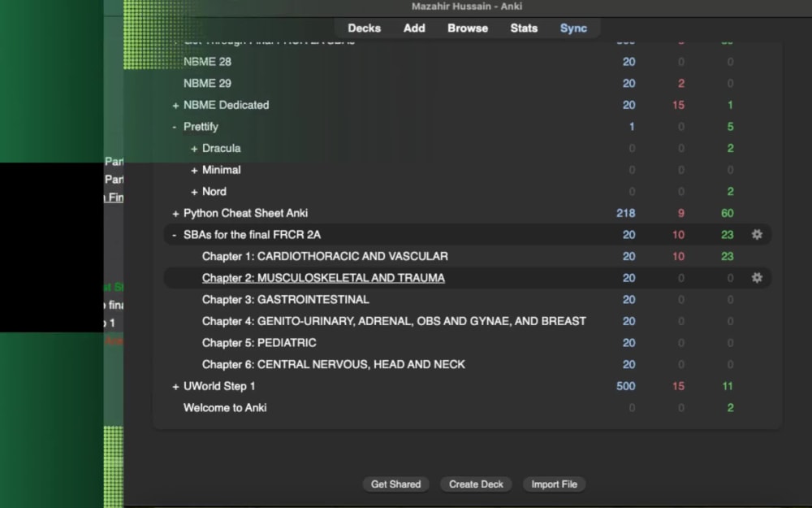Screen dimensions: 812x508
Task: Click the Import File button
Action: click(x=554, y=484)
